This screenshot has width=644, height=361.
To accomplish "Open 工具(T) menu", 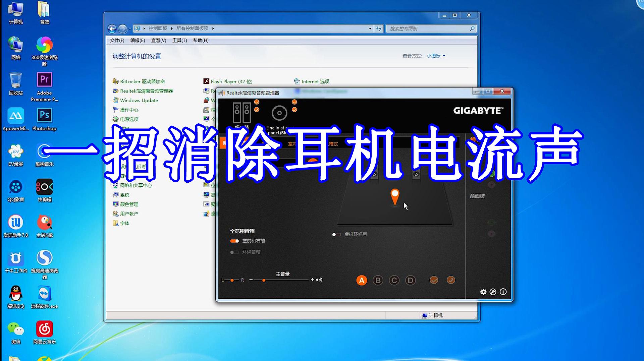I will click(179, 41).
